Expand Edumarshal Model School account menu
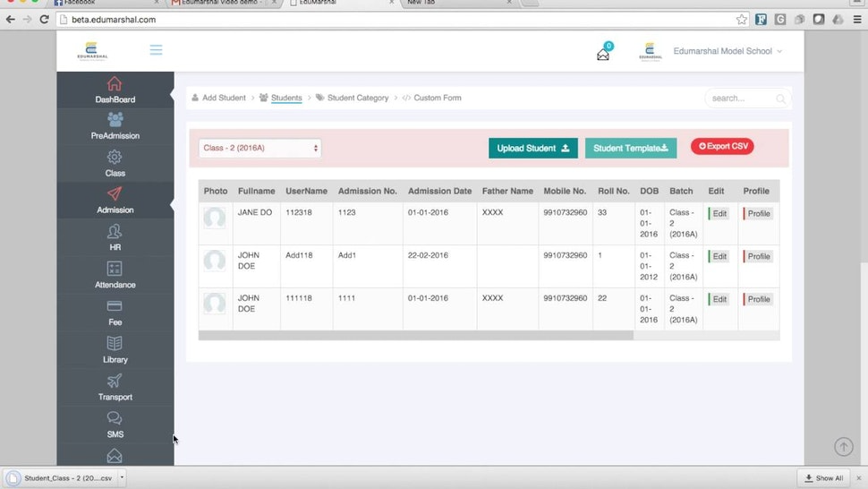 (x=728, y=51)
